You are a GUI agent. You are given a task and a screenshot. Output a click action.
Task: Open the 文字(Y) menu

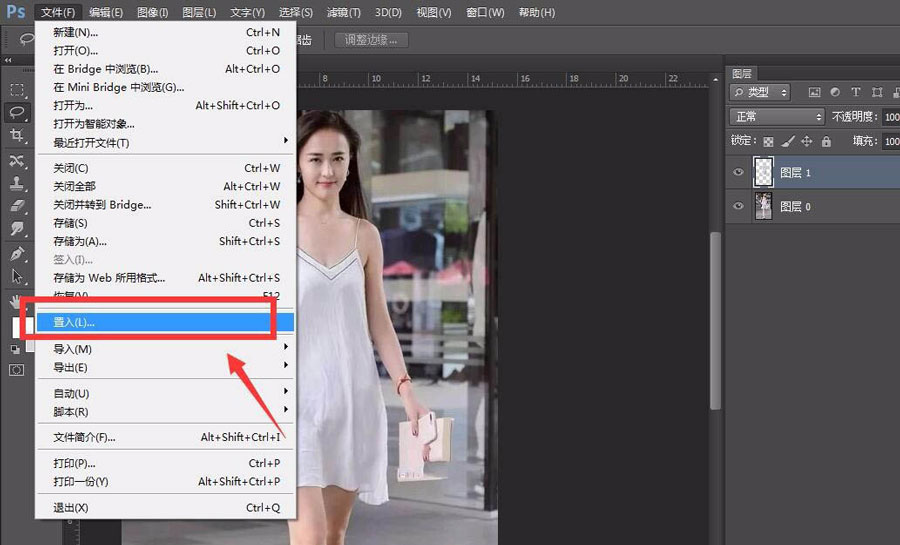247,12
